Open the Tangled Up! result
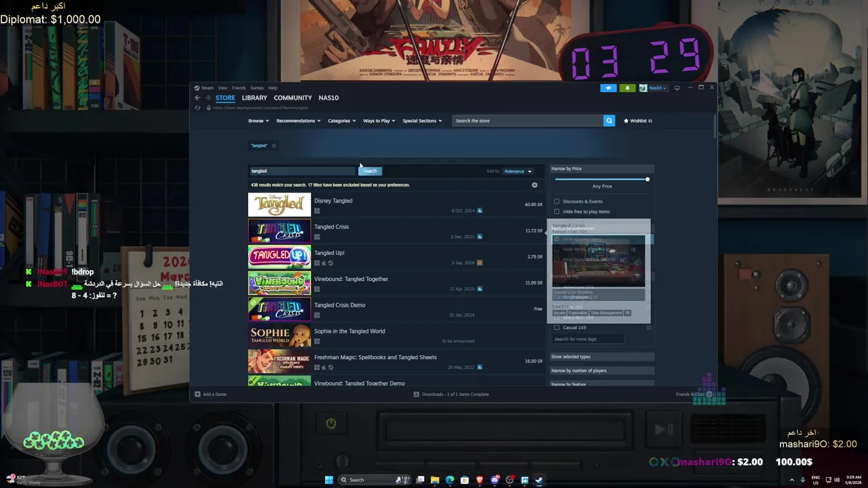Viewport: 868px width, 488px height. [x=396, y=257]
